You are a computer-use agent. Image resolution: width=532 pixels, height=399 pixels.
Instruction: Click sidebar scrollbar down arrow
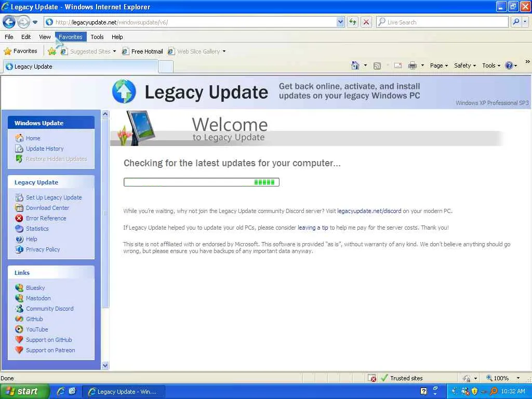pos(105,365)
